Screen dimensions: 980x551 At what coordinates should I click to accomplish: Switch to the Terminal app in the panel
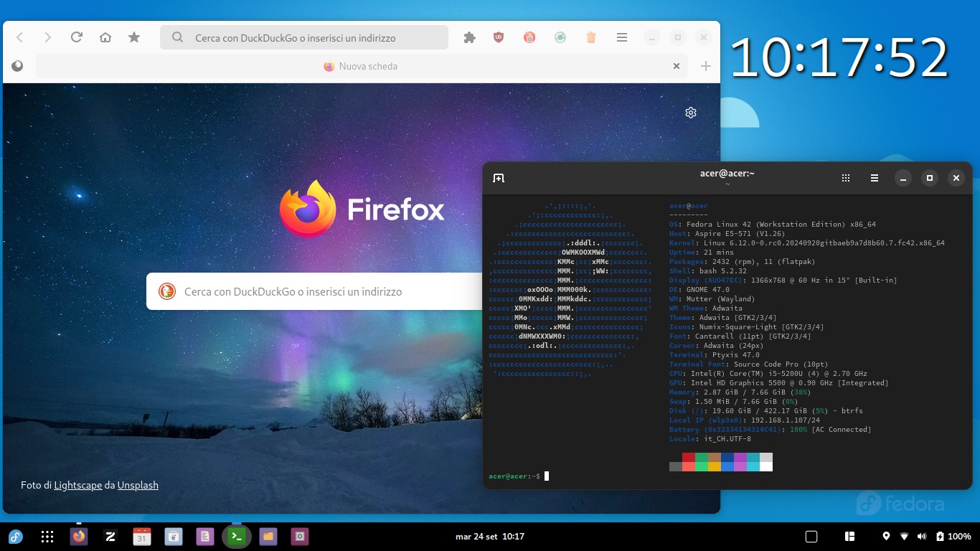tap(237, 536)
